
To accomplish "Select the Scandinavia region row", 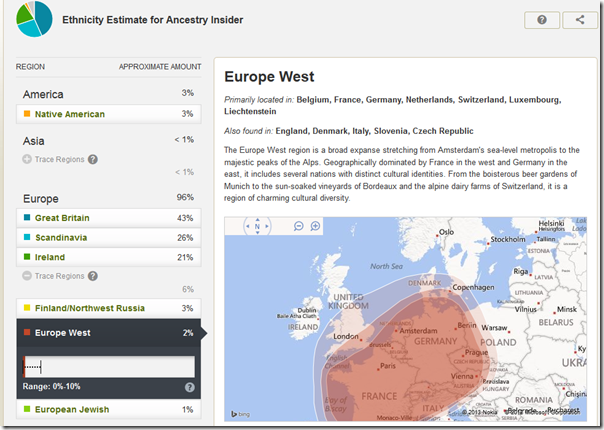I will click(109, 238).
